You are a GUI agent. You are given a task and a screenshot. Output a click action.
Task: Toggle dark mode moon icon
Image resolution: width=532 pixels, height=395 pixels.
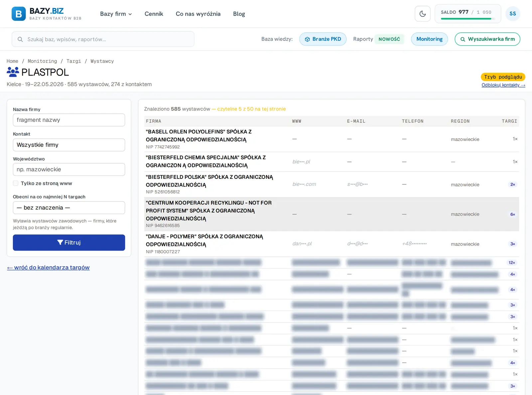(423, 14)
